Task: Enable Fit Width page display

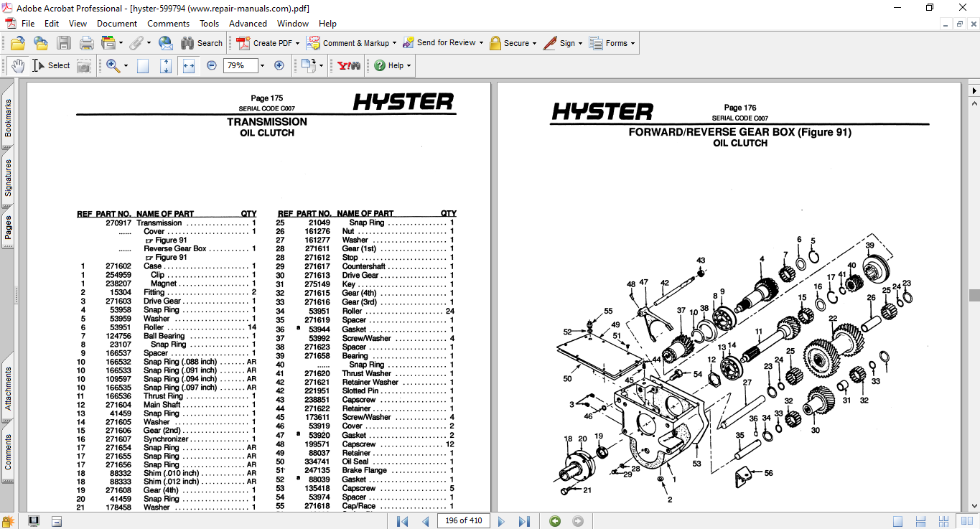Action: coord(188,65)
